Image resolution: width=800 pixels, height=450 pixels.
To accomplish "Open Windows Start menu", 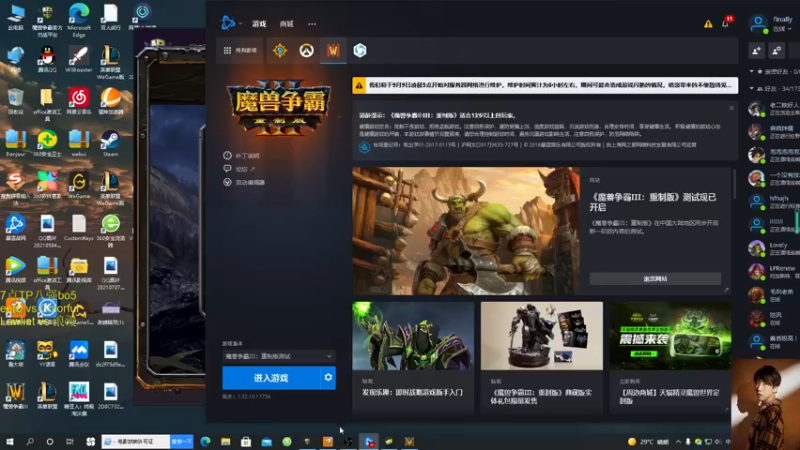I will (9, 441).
